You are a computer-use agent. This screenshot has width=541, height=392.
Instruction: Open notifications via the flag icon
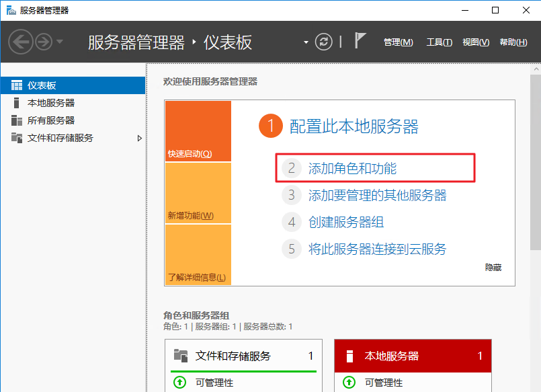360,40
